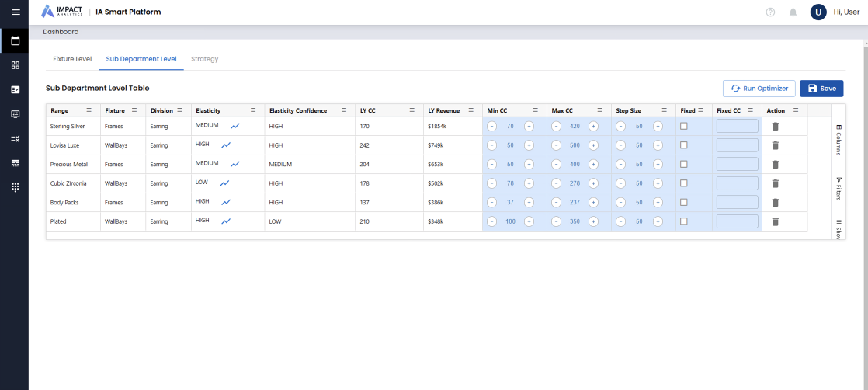The image size is (868, 390).
Task: Click the trash icon for the Plated row
Action: [x=775, y=221]
